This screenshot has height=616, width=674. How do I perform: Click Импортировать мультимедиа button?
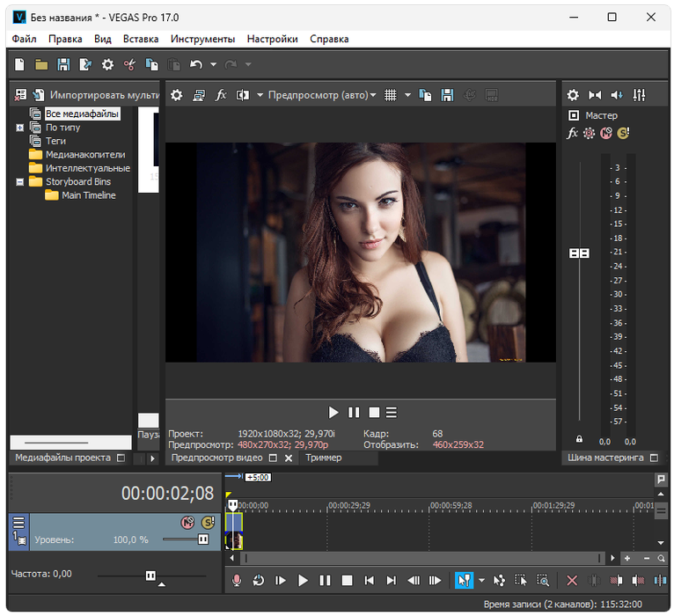[95, 95]
